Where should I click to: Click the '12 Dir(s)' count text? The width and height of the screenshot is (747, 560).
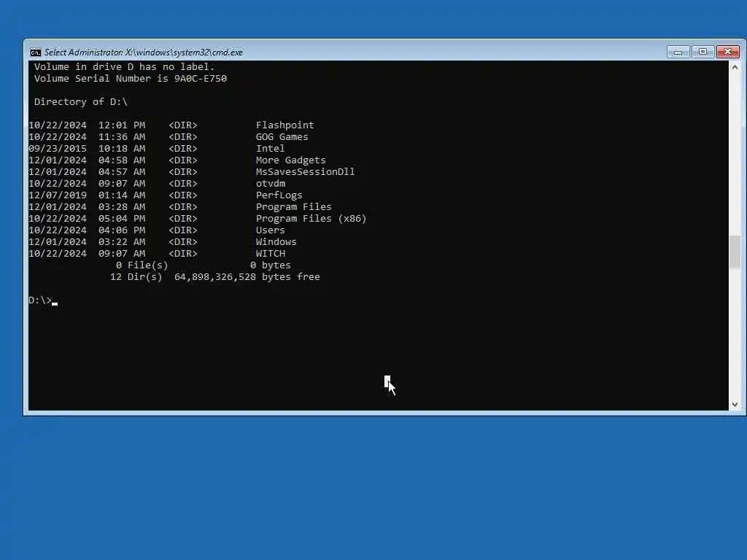pos(136,277)
